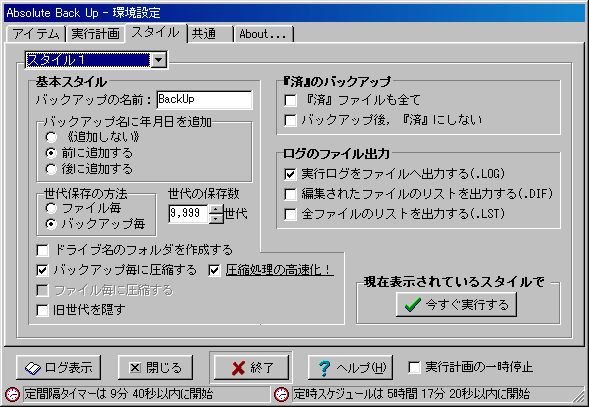
Task: Click the 世代の保存数 value field
Action: click(x=188, y=213)
